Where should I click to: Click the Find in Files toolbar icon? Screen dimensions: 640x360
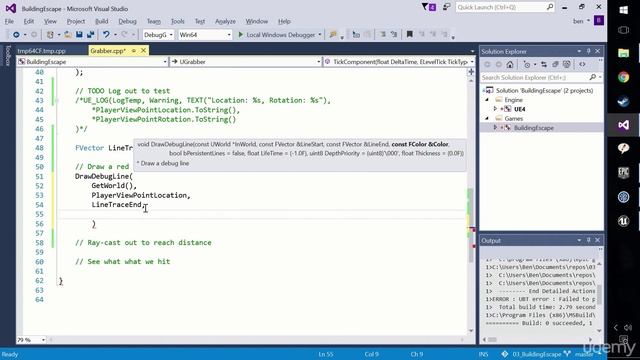pos(333,35)
